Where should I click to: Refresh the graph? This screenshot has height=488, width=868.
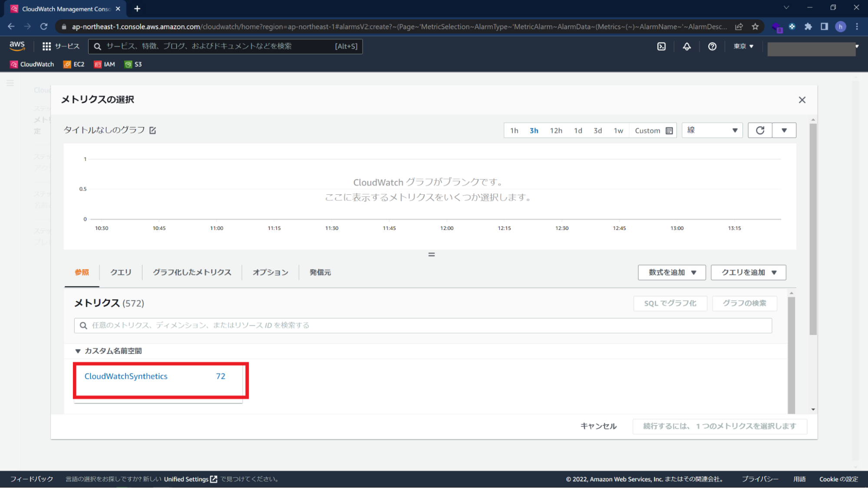(760, 130)
